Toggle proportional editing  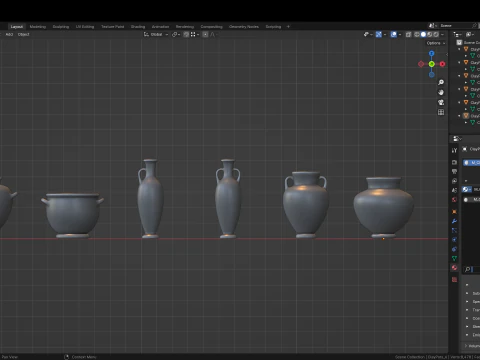[205, 34]
